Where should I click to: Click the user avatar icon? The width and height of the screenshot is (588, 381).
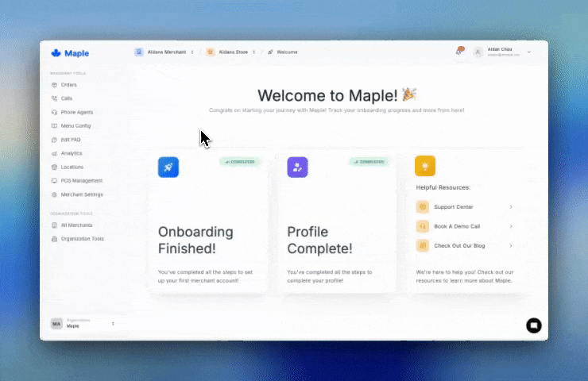pyautogui.click(x=478, y=52)
